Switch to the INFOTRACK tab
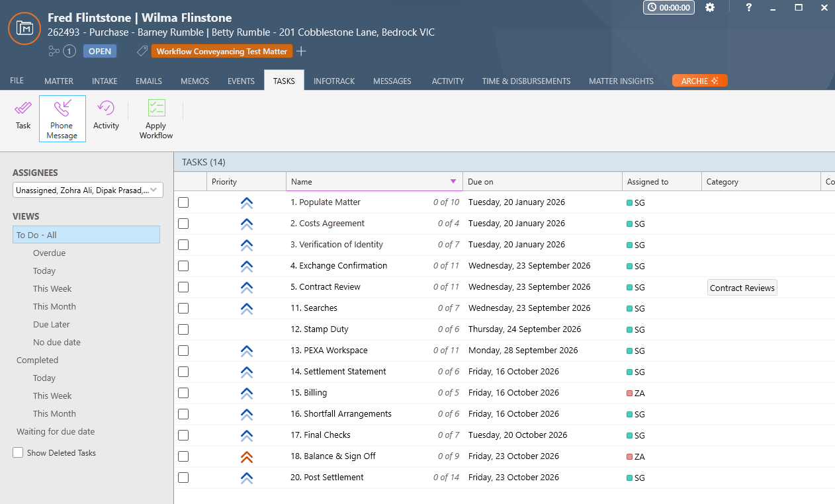 (334, 81)
